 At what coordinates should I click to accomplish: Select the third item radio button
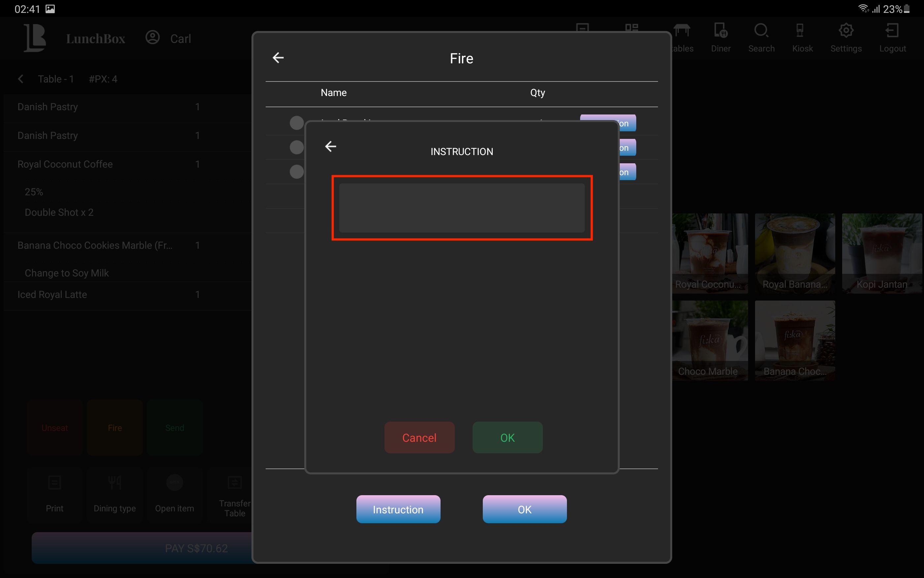296,172
